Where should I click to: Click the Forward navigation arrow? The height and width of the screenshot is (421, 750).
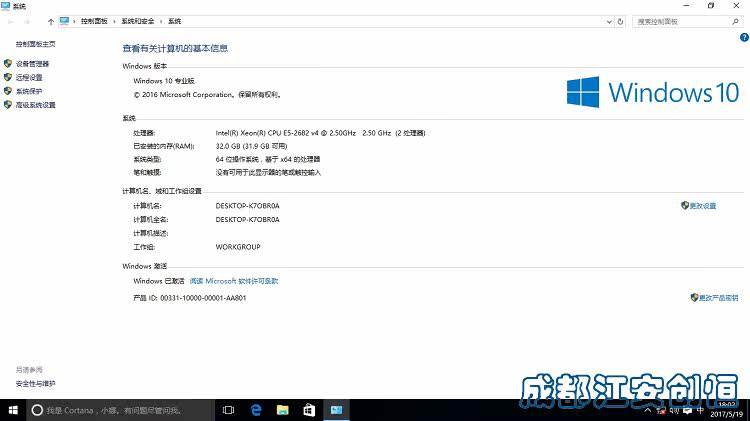[x=27, y=22]
